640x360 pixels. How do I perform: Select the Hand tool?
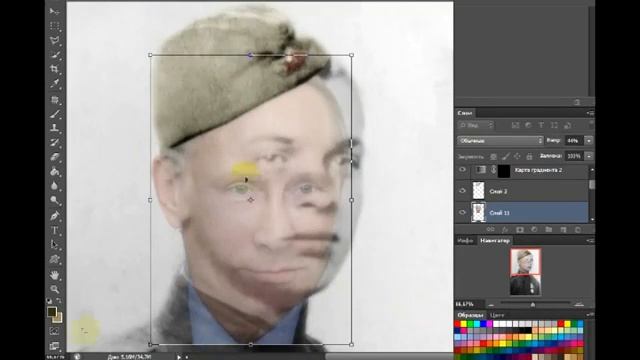[54, 275]
